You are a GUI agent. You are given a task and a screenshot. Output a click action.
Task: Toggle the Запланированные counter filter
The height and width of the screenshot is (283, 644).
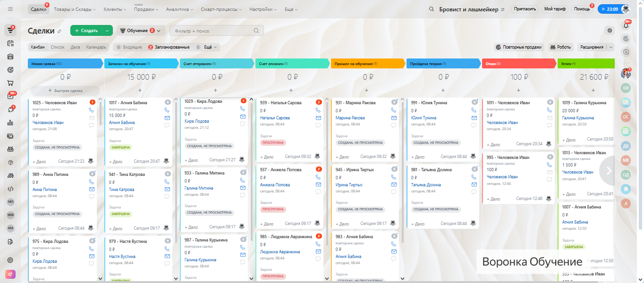click(169, 47)
